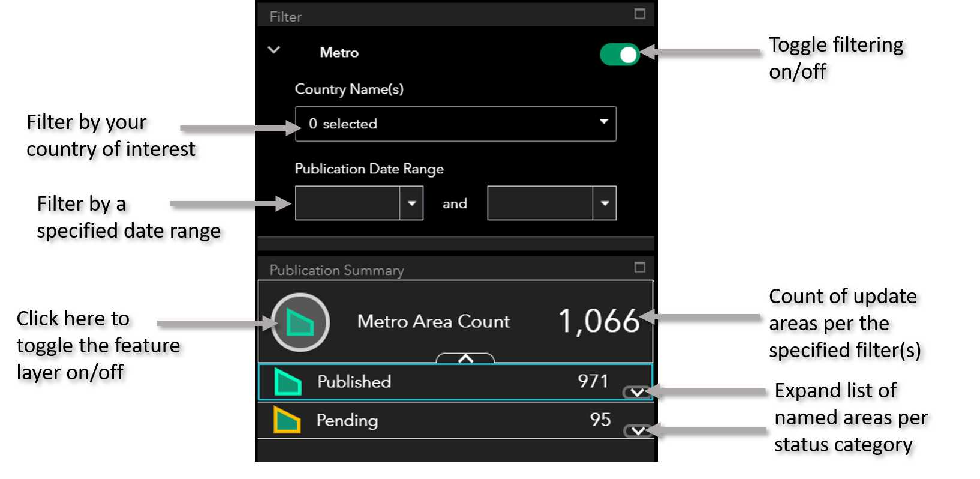The height and width of the screenshot is (479, 980).
Task: Click the Metro filter label
Action: (x=339, y=53)
